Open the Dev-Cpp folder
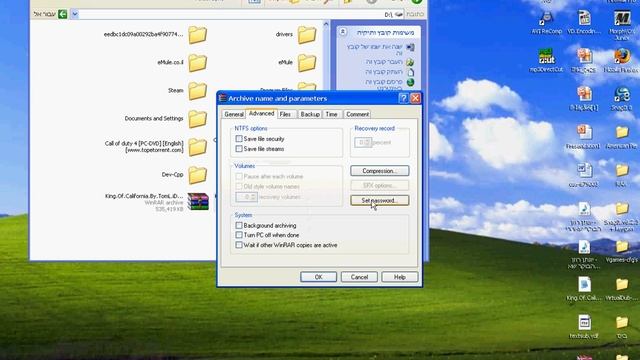The image size is (640, 360). [x=198, y=175]
